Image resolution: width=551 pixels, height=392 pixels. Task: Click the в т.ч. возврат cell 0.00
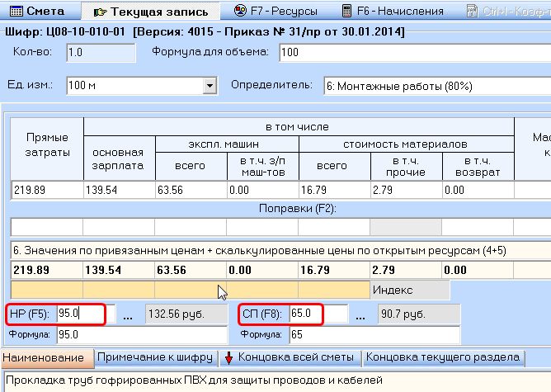click(x=478, y=190)
